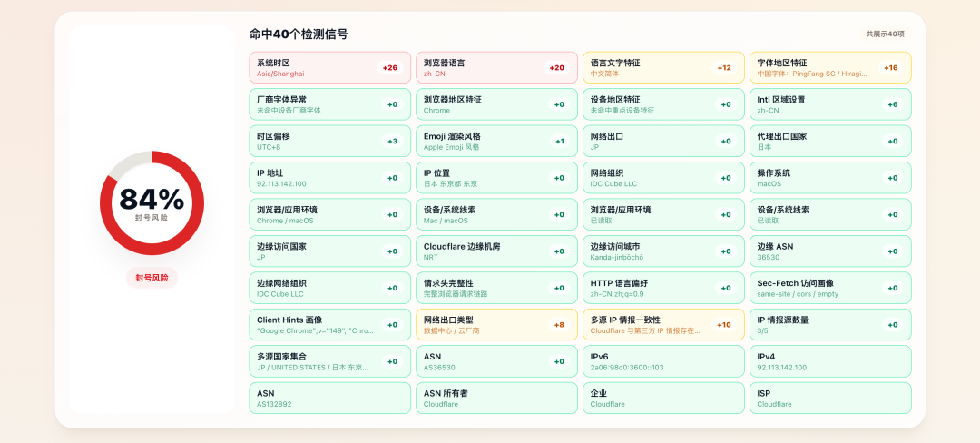980x443 pixels.
Task: Click the NRT value under Cloudflare 边缘机房
Action: tap(431, 258)
